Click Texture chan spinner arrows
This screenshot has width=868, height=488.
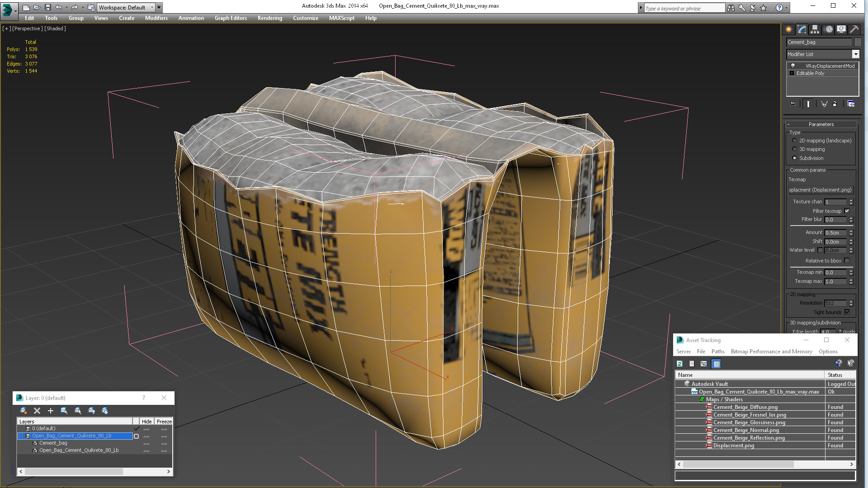click(x=851, y=202)
